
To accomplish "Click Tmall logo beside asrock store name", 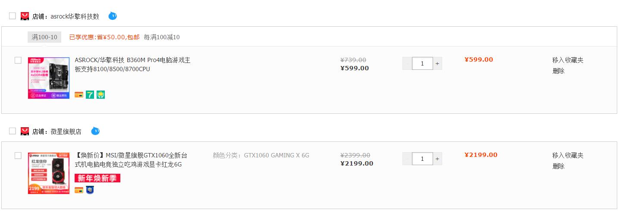I will pos(25,16).
